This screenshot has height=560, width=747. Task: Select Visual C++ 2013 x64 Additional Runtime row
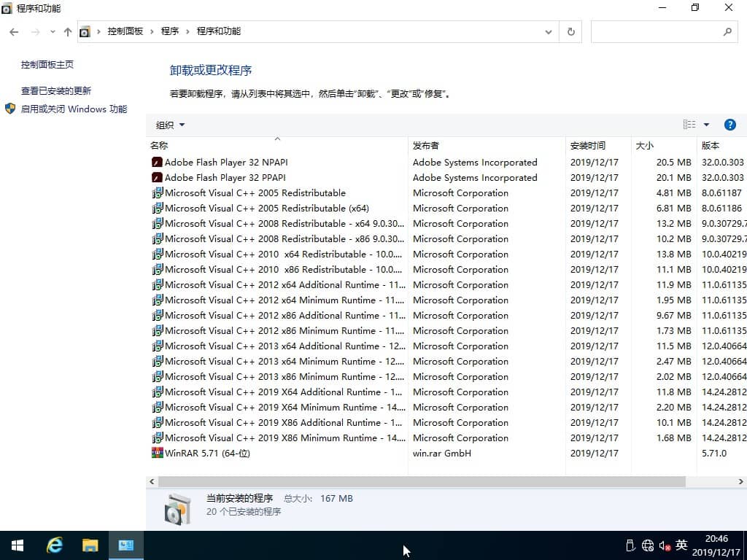pyautogui.click(x=446, y=346)
